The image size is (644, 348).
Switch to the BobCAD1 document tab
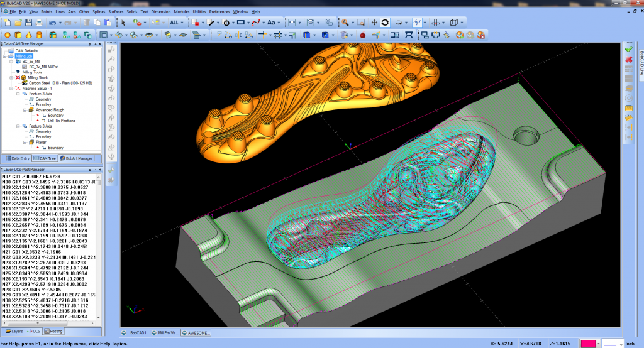(x=135, y=333)
